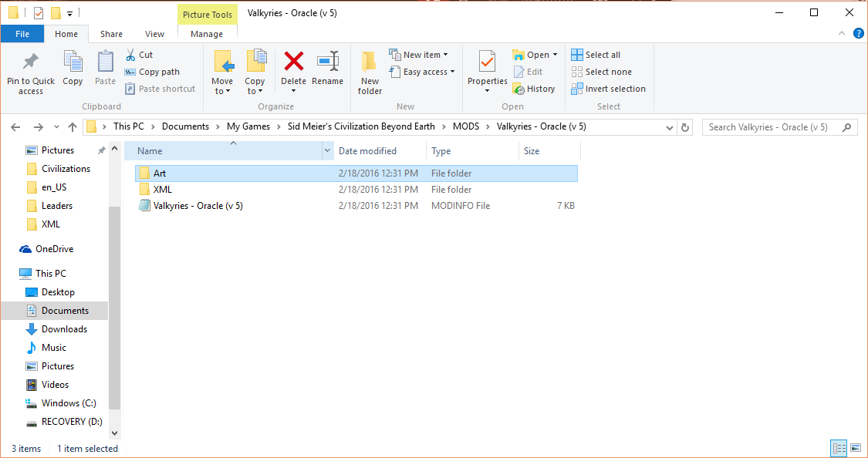Viewport: 868px width, 458px height.
Task: Click the Search Valkyries - Oracle field
Action: tap(779, 127)
